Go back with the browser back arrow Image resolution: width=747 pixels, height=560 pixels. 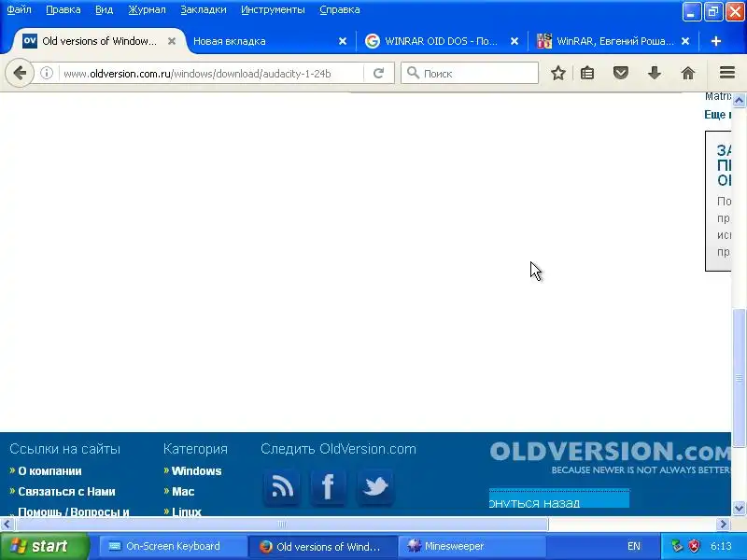click(20, 73)
